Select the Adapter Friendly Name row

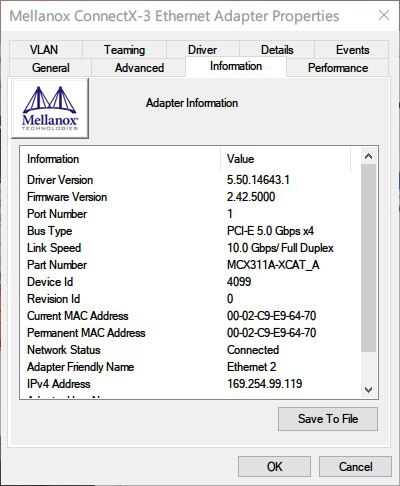pyautogui.click(x=190, y=367)
